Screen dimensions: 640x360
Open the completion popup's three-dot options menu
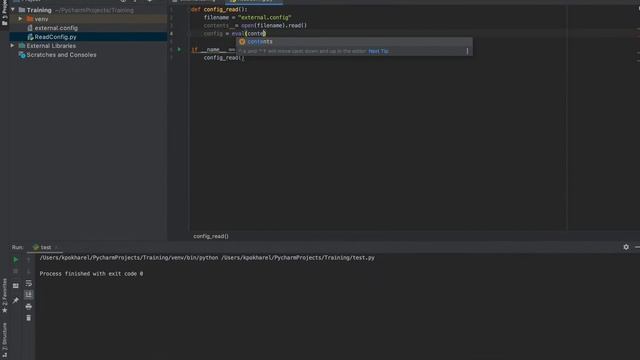click(x=467, y=51)
